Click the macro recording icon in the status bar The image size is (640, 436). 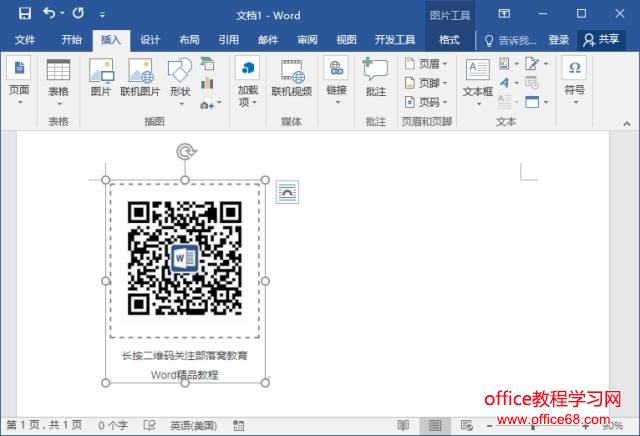coord(239,425)
